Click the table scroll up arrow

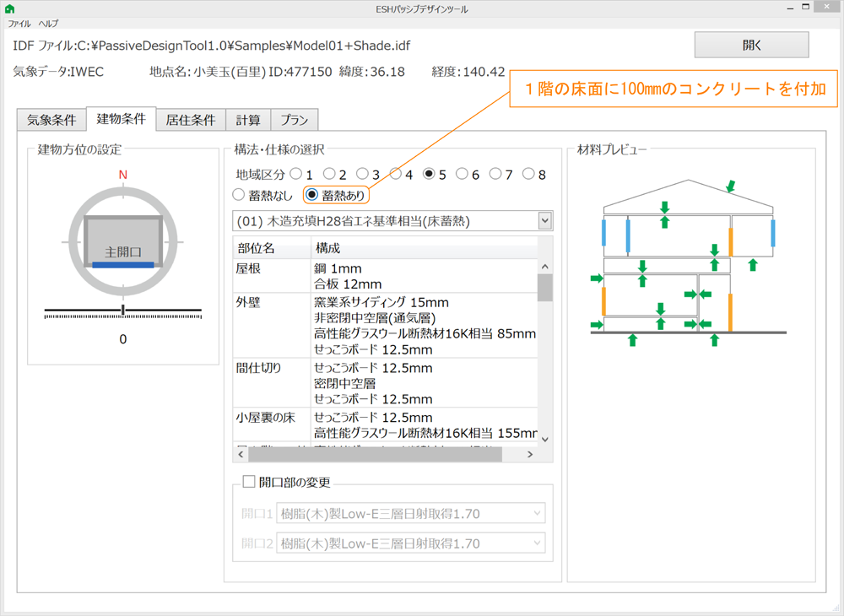tap(544, 267)
